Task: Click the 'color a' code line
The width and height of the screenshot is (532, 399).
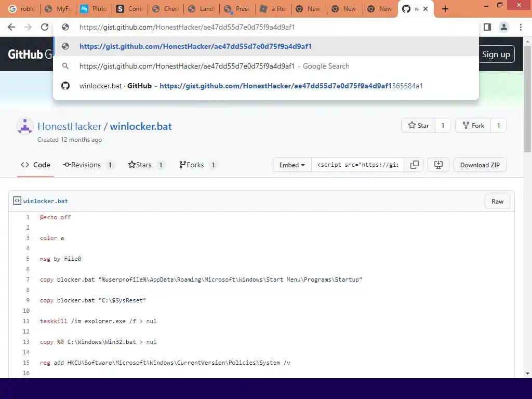Action: (x=52, y=238)
